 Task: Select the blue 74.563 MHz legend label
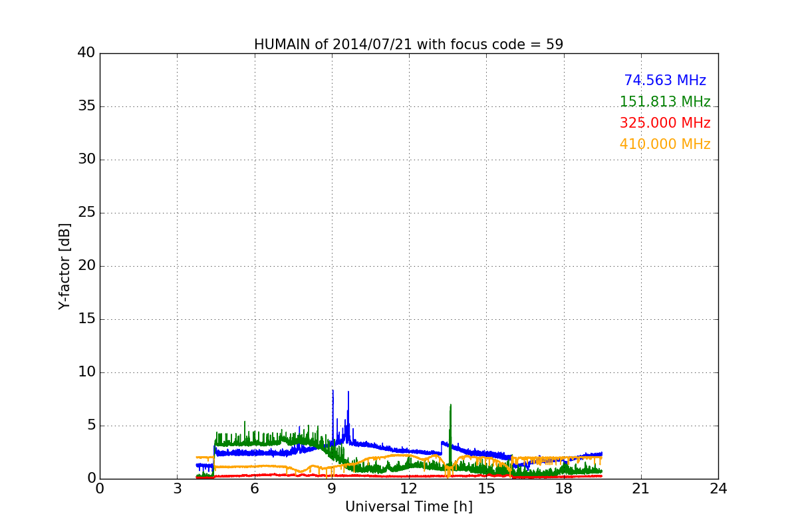[x=665, y=80]
